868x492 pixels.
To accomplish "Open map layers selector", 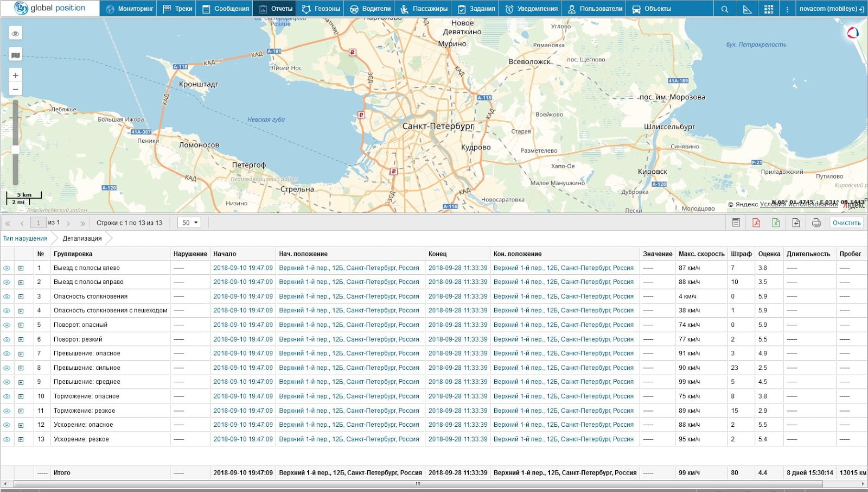I will [x=16, y=55].
